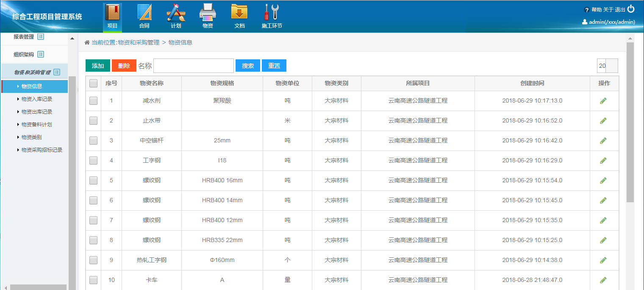Edit the 减水剂 row with pencil icon

click(603, 101)
